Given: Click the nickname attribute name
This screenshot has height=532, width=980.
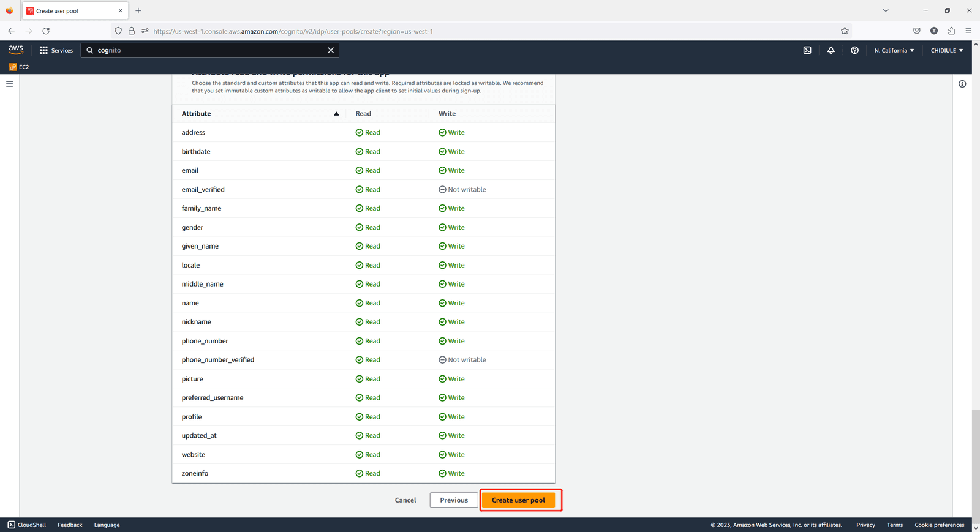Looking at the screenshot, I should (x=197, y=322).
